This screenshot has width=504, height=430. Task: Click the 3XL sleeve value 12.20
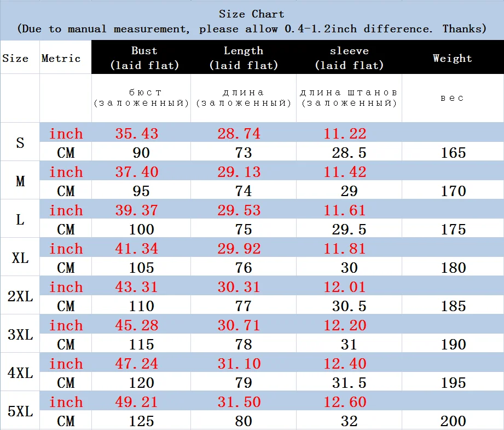click(345, 325)
